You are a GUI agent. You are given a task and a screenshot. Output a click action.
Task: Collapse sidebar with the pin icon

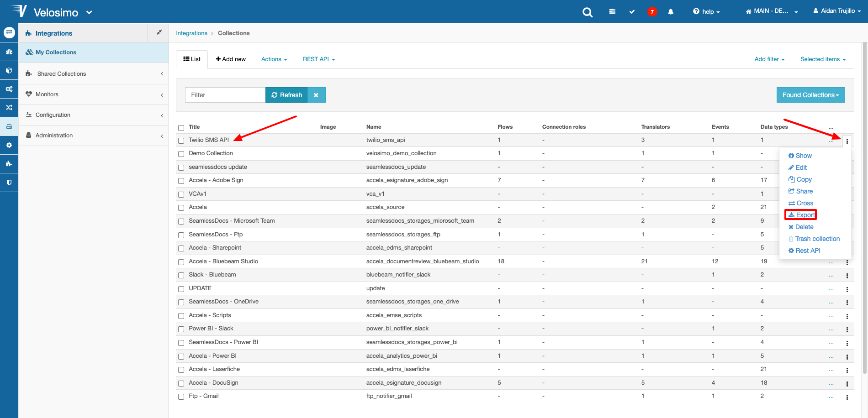(x=159, y=32)
